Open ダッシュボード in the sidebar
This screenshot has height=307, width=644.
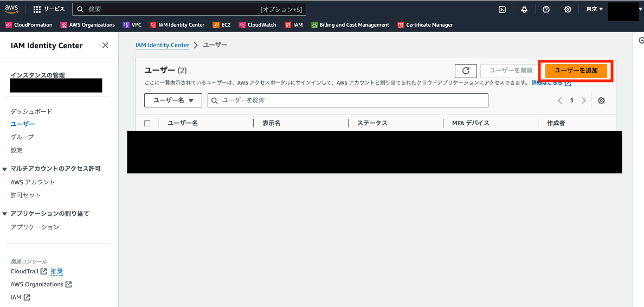click(31, 111)
